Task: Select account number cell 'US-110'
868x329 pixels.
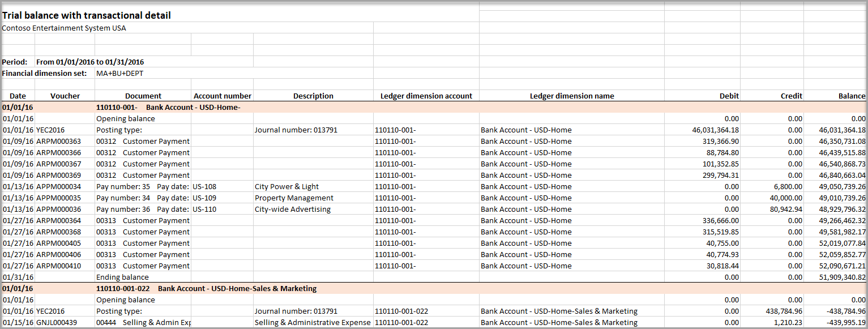Action: [x=204, y=209]
